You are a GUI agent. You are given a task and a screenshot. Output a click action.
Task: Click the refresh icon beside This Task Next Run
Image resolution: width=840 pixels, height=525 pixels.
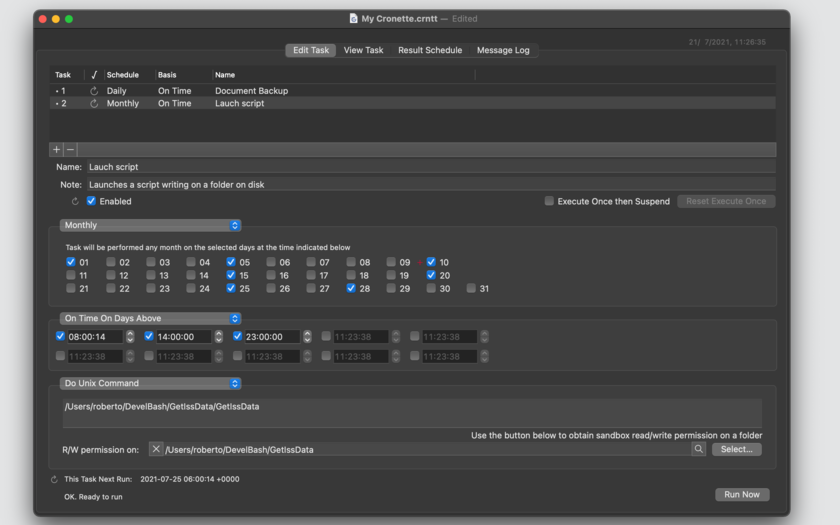54,479
